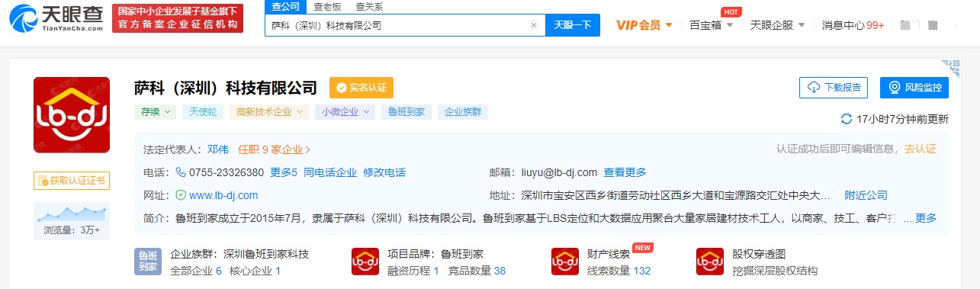The image size is (980, 289).
Task: Clear the search box with X icon
Action: point(533,25)
